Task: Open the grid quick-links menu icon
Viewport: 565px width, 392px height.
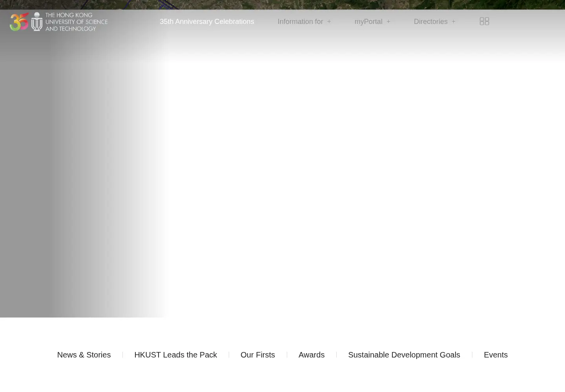Action: click(484, 21)
